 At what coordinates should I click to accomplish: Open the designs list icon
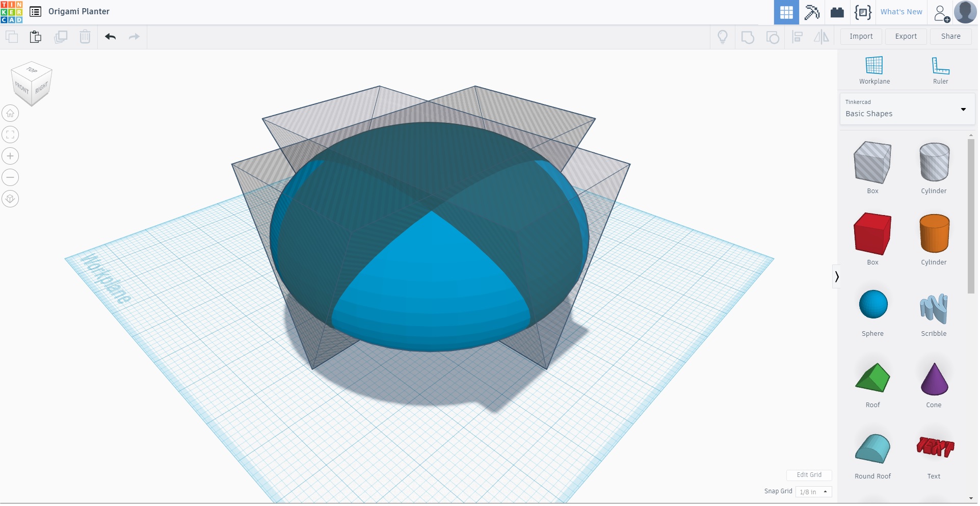(x=35, y=12)
